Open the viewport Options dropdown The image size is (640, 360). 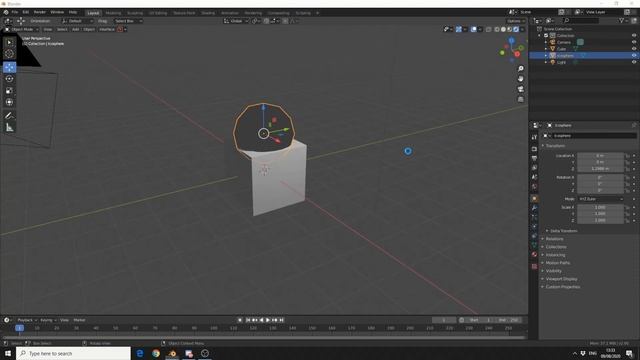516,21
